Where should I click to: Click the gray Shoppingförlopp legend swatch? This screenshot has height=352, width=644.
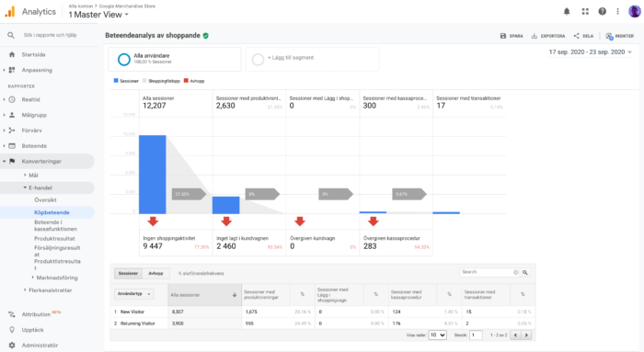(144, 81)
